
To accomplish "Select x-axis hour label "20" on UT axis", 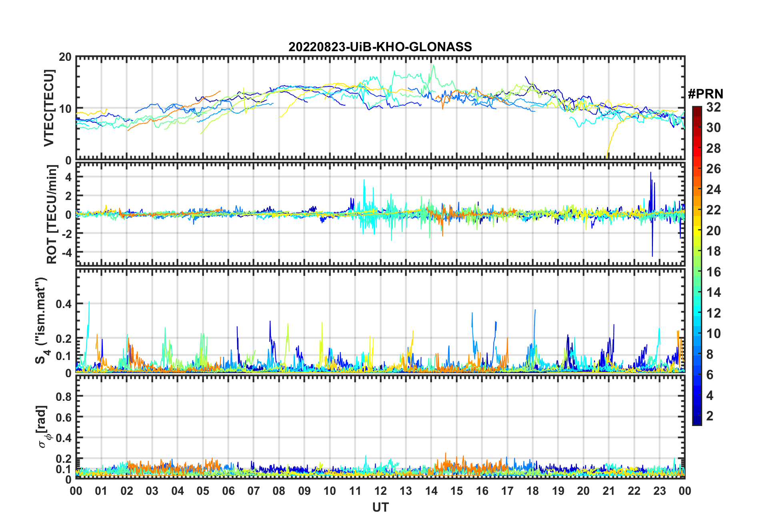I will pos(583,491).
